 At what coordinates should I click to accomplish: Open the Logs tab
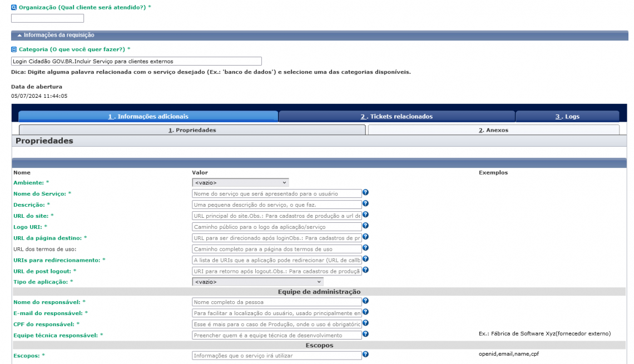(x=567, y=117)
